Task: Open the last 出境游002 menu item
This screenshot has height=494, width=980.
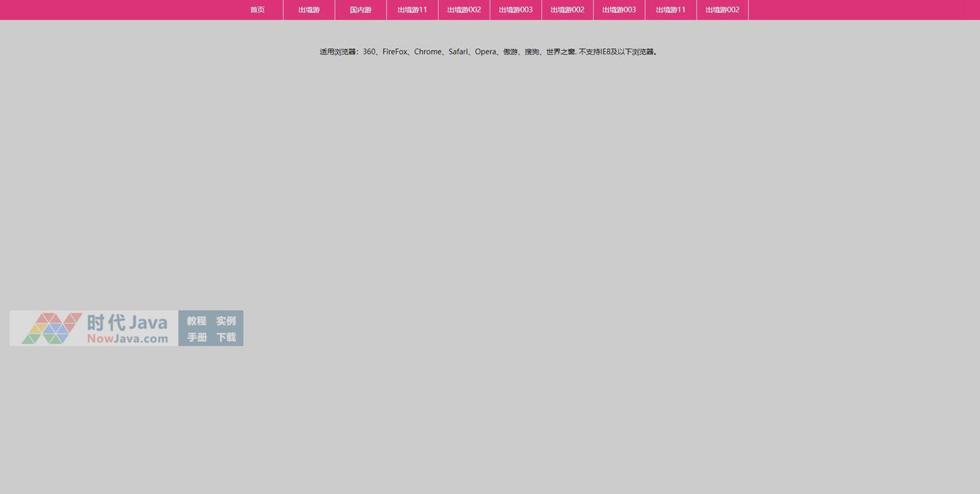Action: point(722,10)
